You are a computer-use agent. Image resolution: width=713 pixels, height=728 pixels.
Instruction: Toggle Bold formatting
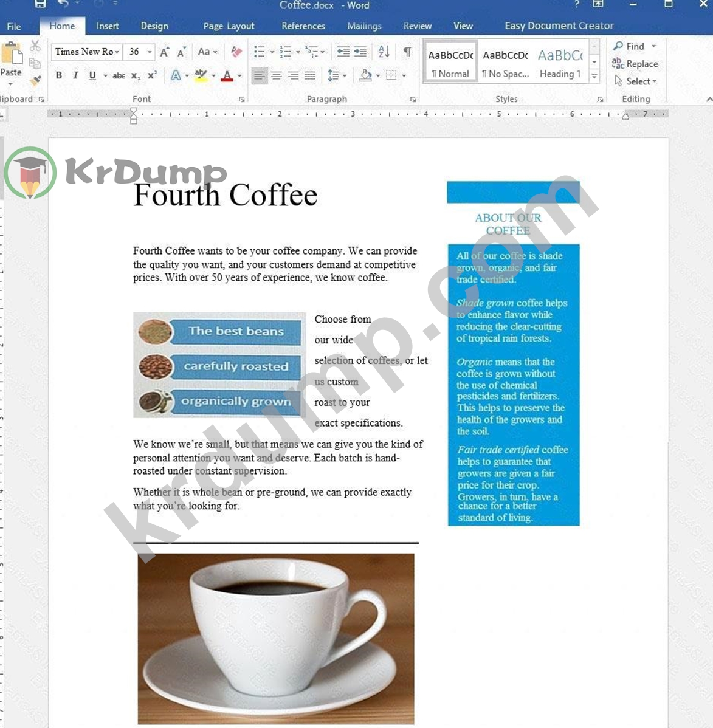pyautogui.click(x=58, y=75)
